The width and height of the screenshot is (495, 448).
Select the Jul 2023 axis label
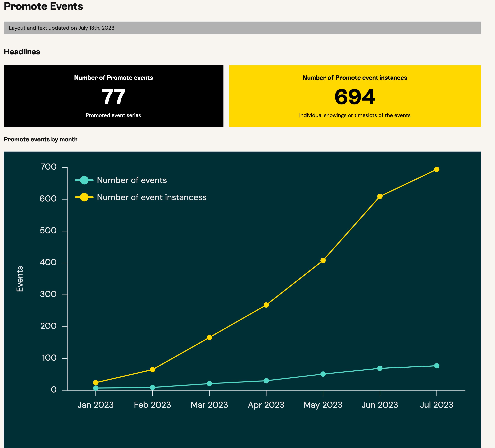[x=436, y=405]
